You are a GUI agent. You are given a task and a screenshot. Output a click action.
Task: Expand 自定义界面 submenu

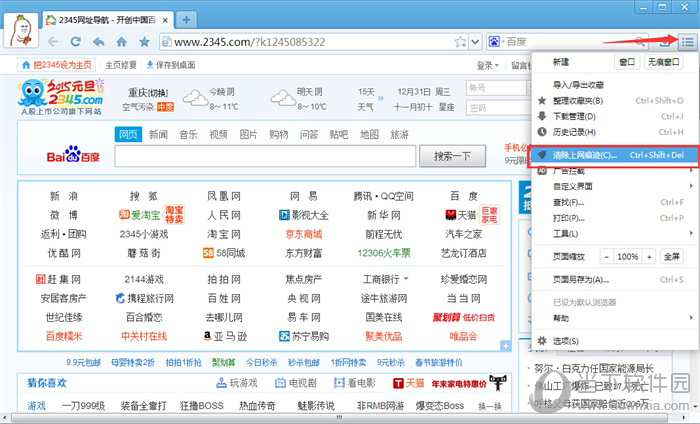pos(615,186)
